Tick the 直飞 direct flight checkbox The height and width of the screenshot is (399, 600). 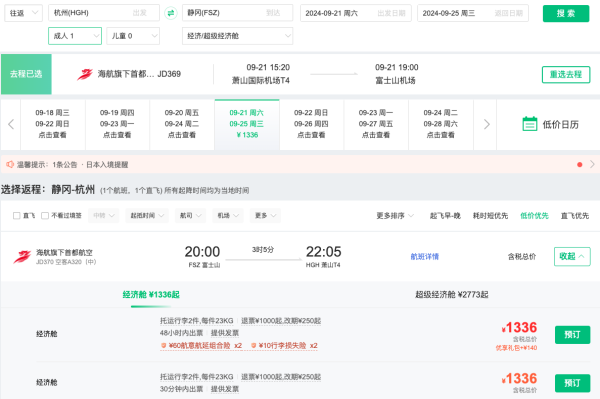16,216
